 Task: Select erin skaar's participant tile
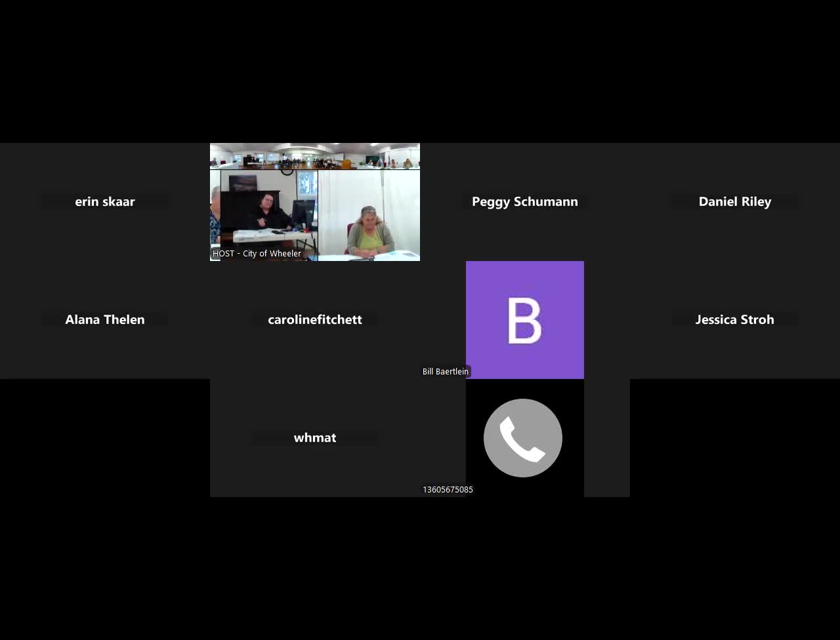tap(105, 201)
